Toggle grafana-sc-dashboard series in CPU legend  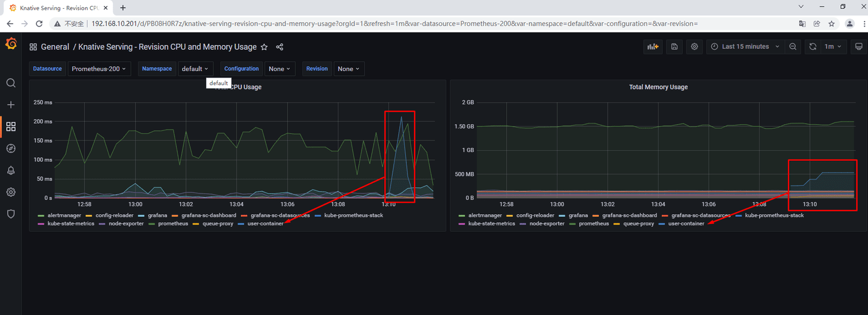click(209, 215)
